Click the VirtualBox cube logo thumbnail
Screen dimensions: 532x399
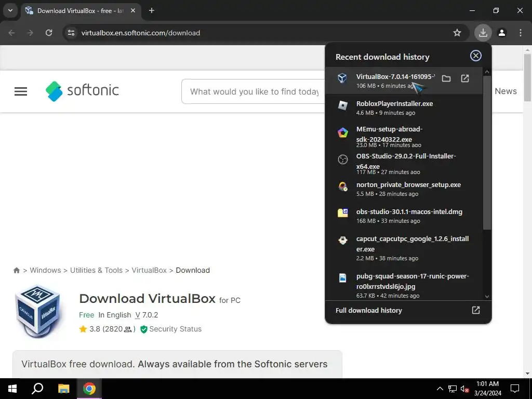[38, 311]
